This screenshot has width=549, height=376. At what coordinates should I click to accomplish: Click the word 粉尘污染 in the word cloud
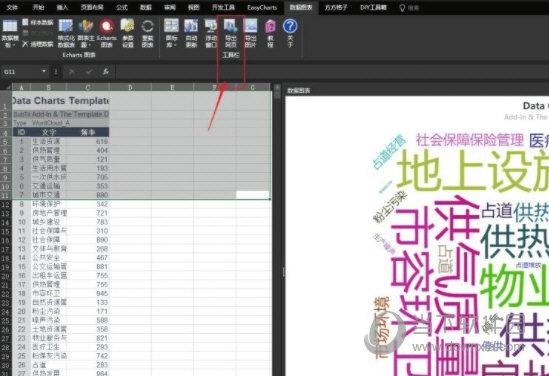(390, 207)
